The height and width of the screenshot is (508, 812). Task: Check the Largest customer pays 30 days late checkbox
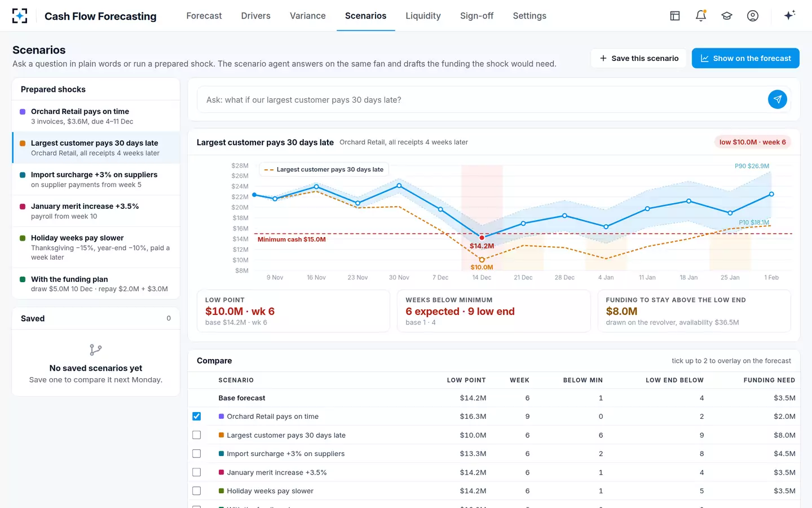[196, 435]
